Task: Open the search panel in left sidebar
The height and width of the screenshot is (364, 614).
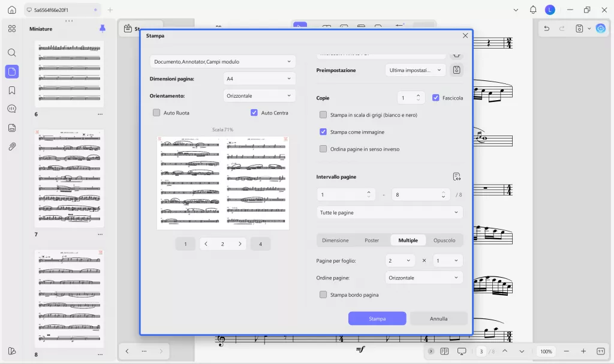Action: coord(12,52)
